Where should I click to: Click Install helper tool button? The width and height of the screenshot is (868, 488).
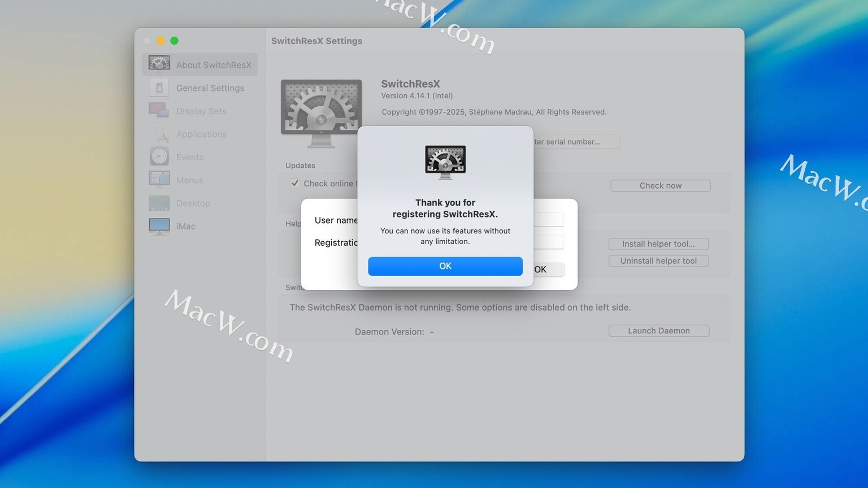(658, 244)
